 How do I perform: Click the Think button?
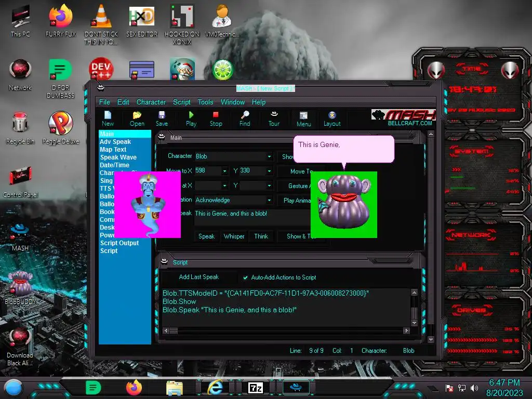tap(261, 236)
